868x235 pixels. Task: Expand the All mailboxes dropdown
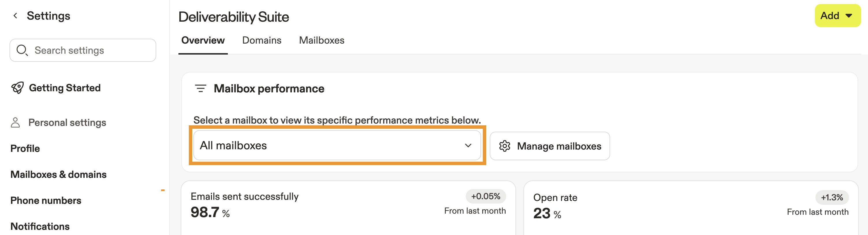click(x=337, y=146)
